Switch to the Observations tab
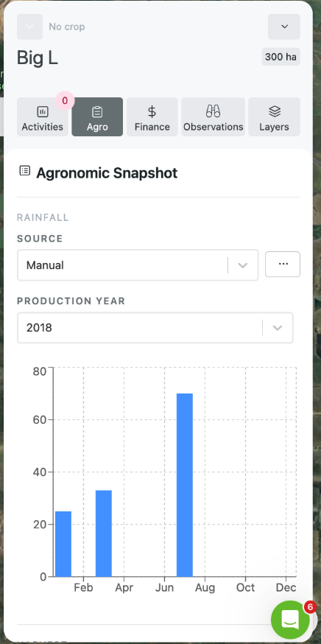This screenshot has height=644, width=321. point(213,116)
